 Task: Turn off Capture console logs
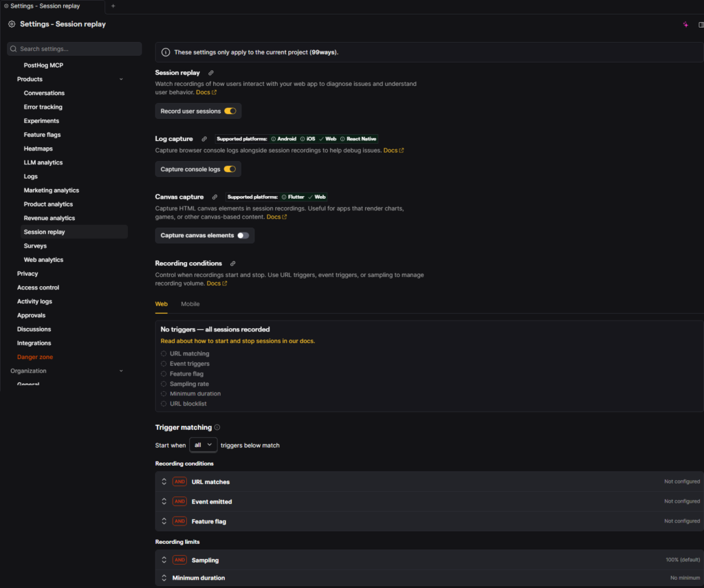pyautogui.click(x=230, y=168)
